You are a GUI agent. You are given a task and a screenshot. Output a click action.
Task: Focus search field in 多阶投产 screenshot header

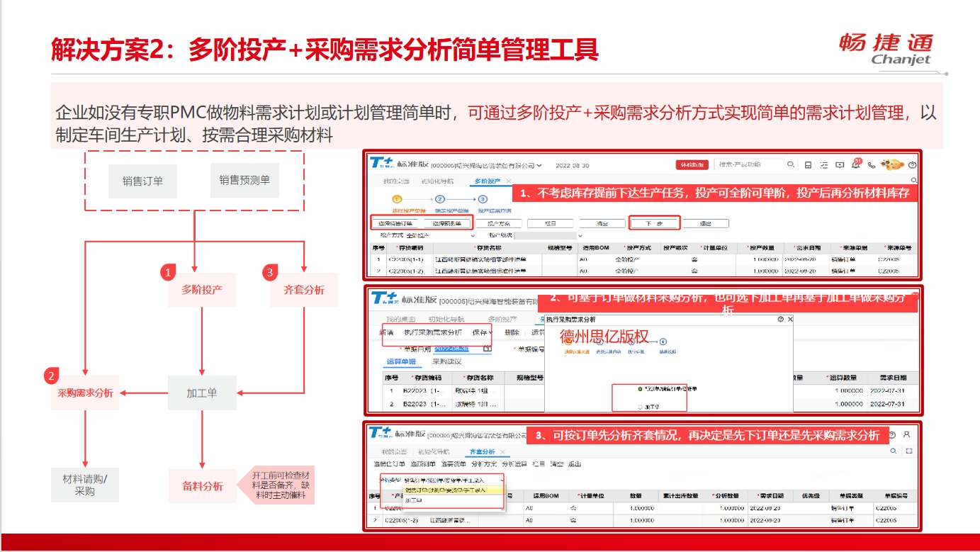748,164
